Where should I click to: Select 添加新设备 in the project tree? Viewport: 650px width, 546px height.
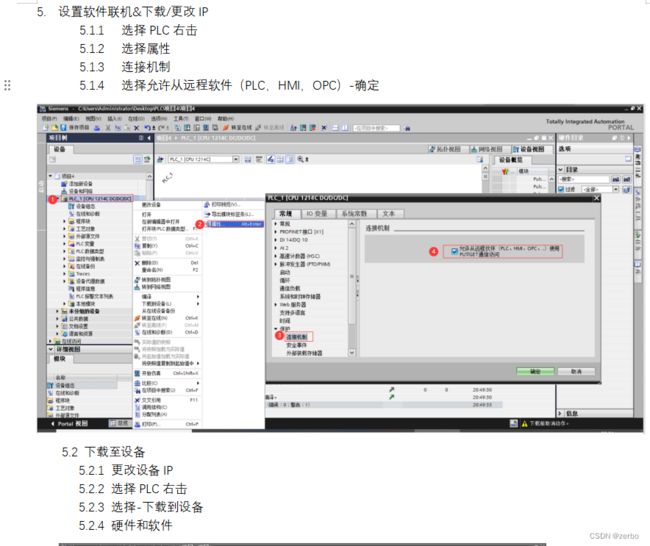point(77,184)
